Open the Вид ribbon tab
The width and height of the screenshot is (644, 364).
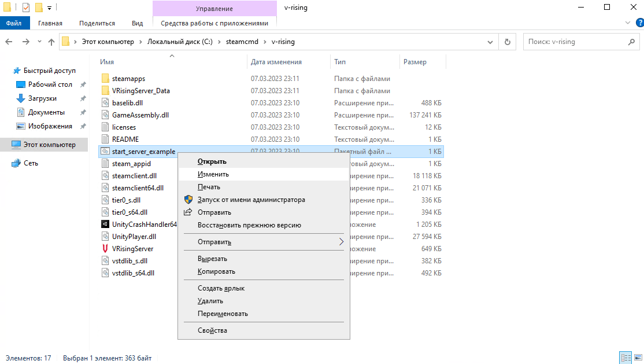(137, 23)
